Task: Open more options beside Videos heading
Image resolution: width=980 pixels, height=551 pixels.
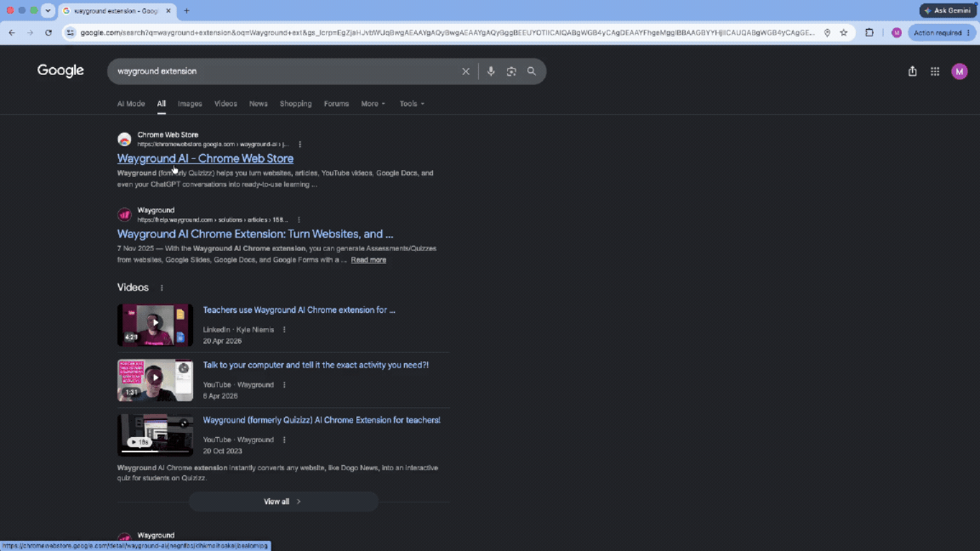Action: point(162,288)
